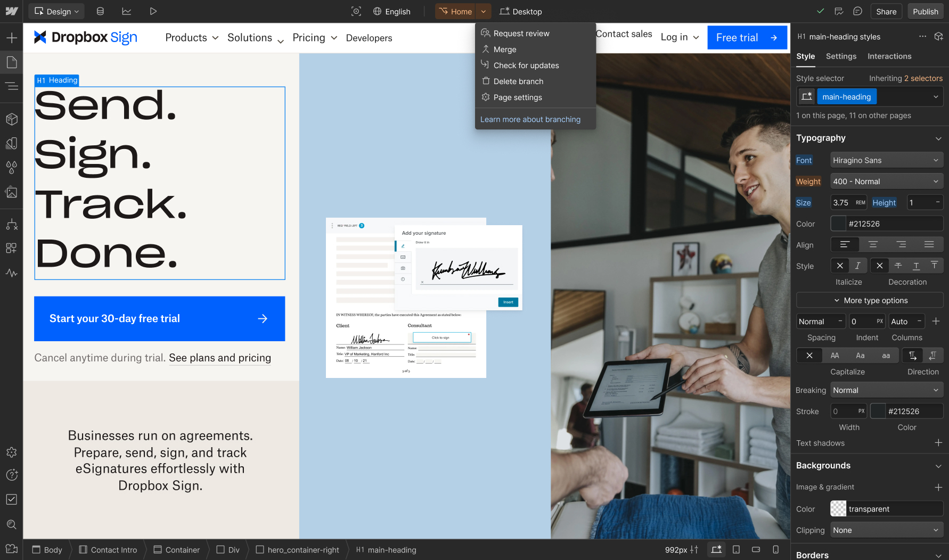Viewport: 949px width, 560px height.
Task: Open the Weight dropdown showing 400 - Normal
Action: [886, 182]
